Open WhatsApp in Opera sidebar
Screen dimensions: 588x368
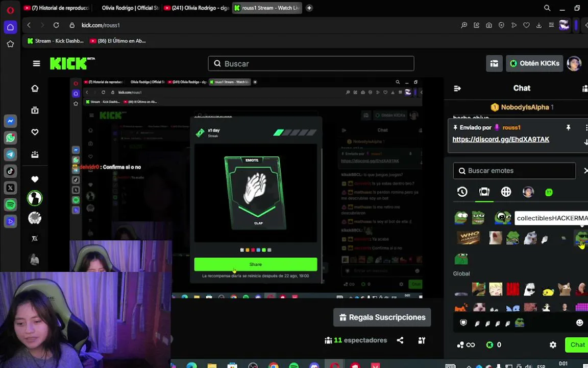tap(10, 138)
